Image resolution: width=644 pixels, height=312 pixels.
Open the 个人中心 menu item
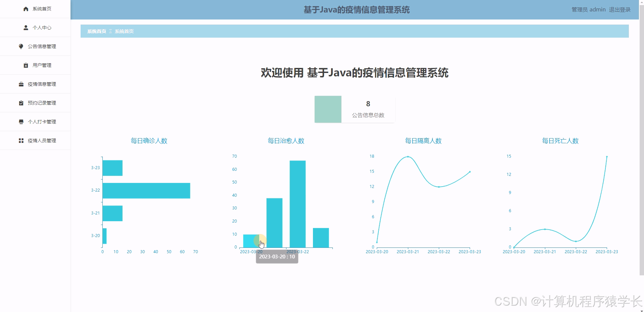pyautogui.click(x=35, y=28)
